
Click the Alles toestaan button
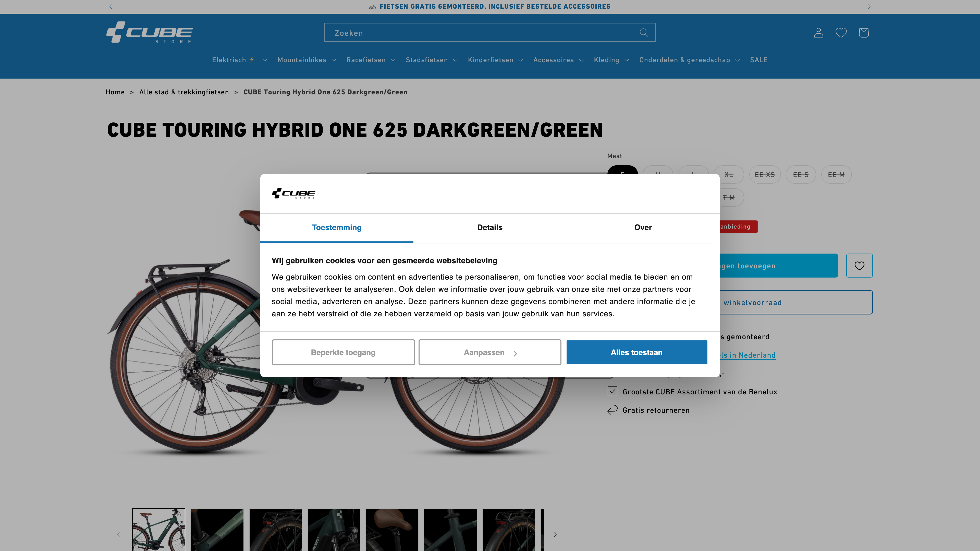coord(636,352)
